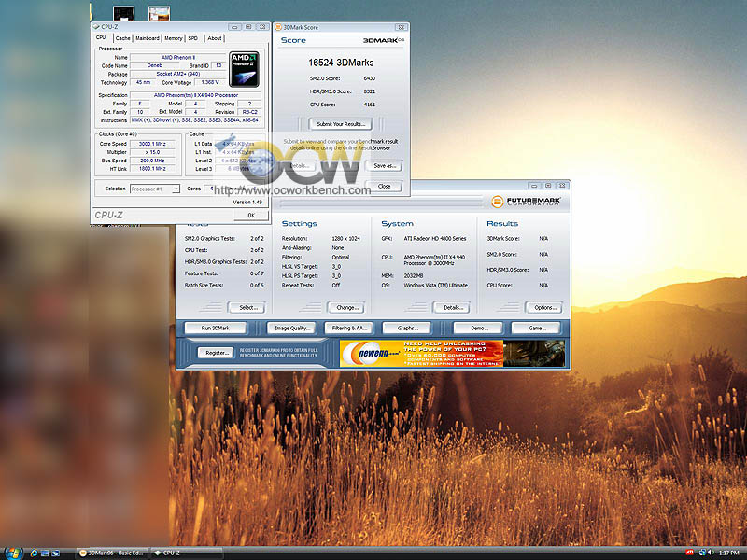The height and width of the screenshot is (560, 747).
Task: Open Filtering & AA settings
Action: pos(348,329)
